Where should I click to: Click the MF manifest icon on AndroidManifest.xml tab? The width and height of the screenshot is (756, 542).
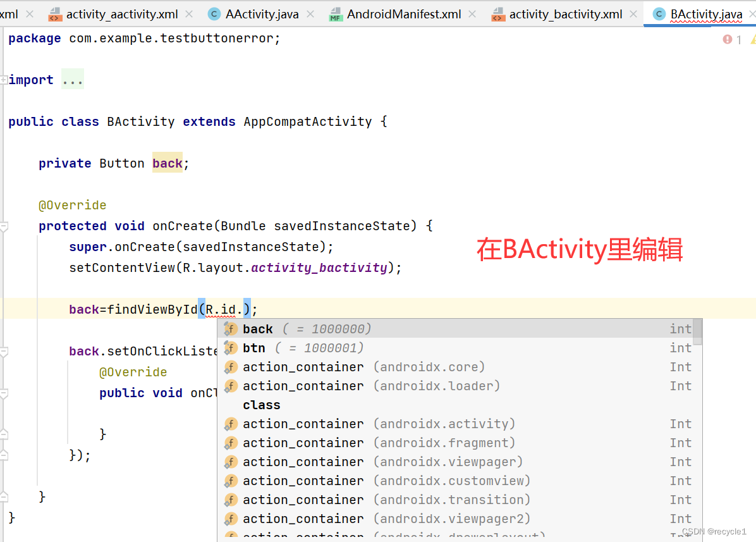pos(336,14)
